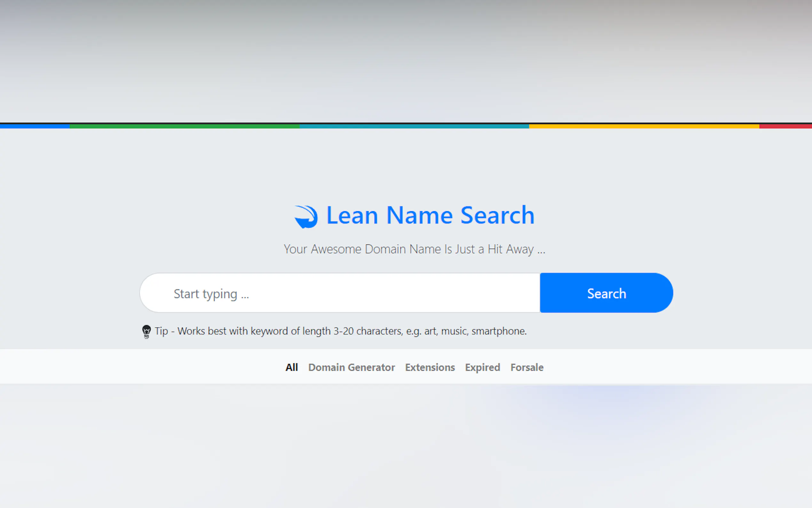
Task: Click the navigation bar below the tip
Action: pos(406,367)
